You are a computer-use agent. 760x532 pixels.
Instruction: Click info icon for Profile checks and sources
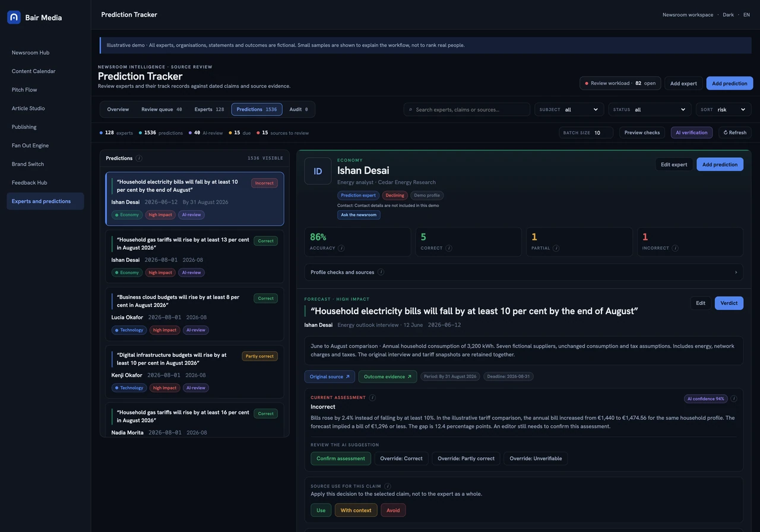[x=381, y=273]
